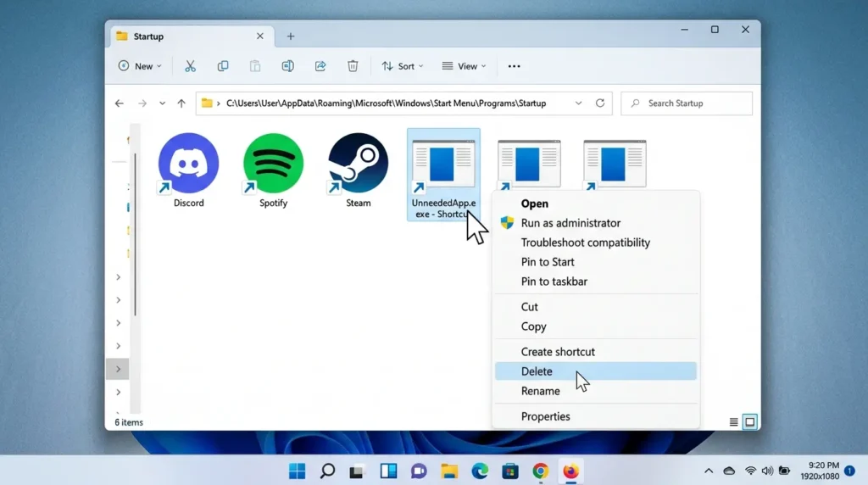Click the Cut scissors icon in toolbar
The width and height of the screenshot is (868, 485).
(190, 66)
